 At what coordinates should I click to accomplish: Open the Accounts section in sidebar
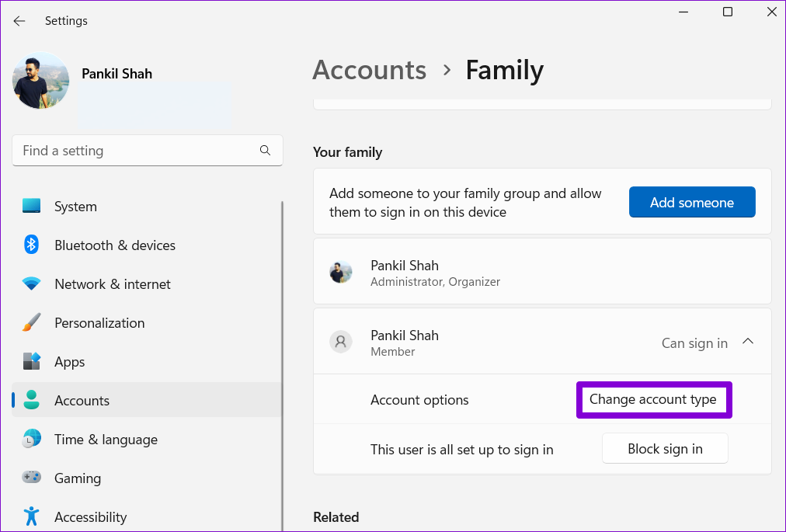[82, 401]
